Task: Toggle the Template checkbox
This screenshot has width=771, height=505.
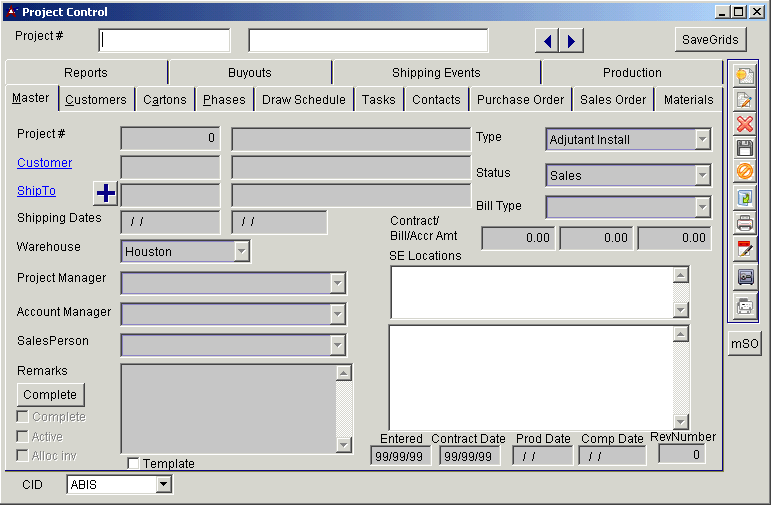Action: pyautogui.click(x=134, y=463)
